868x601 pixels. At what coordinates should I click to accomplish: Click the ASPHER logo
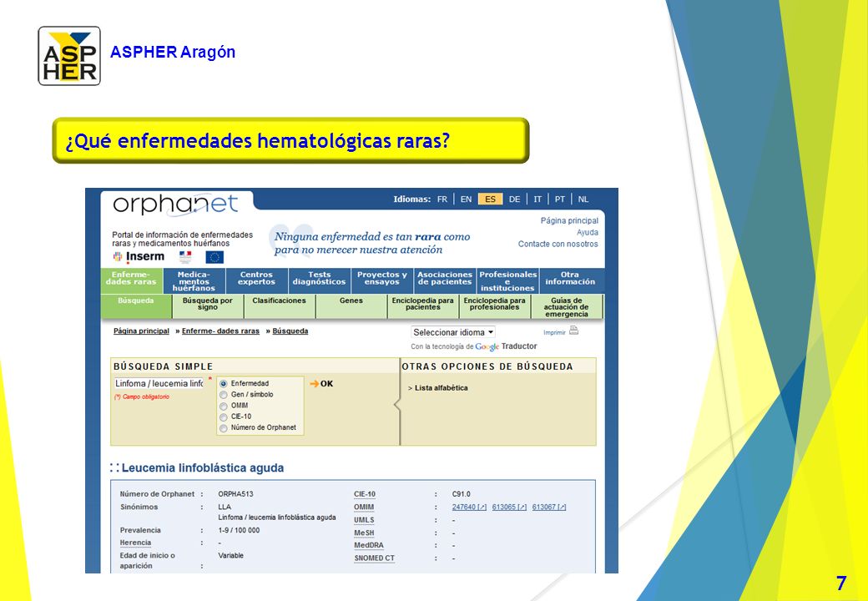69,56
